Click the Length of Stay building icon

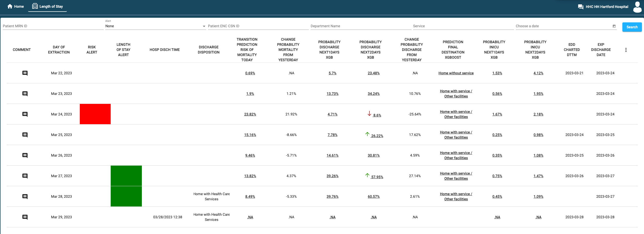tap(35, 6)
